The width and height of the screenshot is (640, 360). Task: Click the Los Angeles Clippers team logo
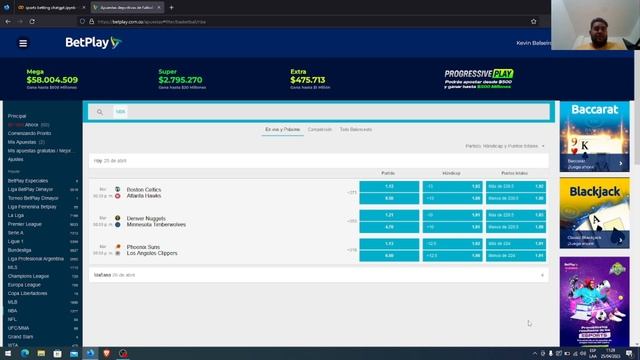coord(118,253)
